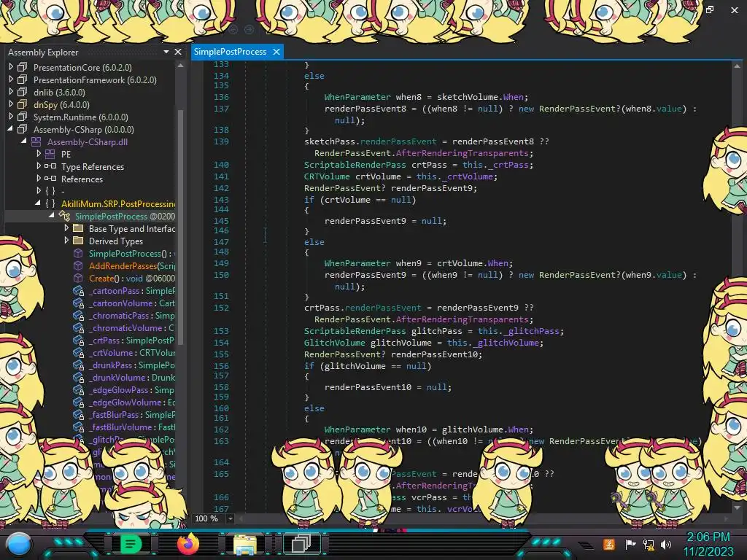
Task: Click the PE node icon
Action: pos(50,154)
